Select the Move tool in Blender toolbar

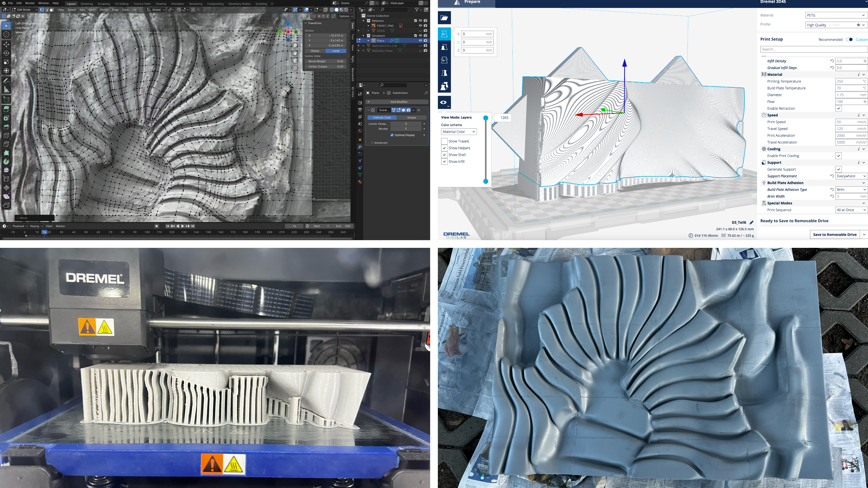6,44
